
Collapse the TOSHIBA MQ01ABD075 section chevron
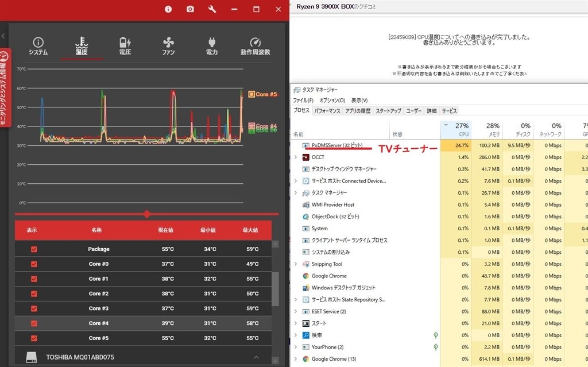(256, 357)
